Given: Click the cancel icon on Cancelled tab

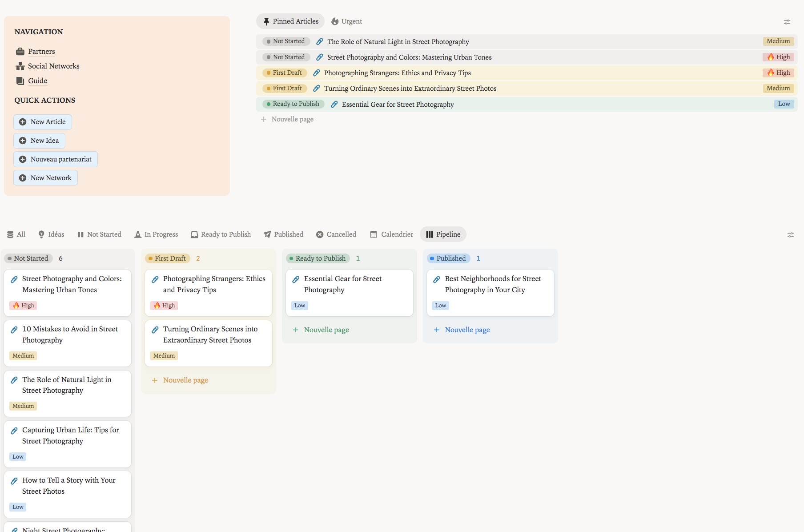Looking at the screenshot, I should [x=320, y=234].
